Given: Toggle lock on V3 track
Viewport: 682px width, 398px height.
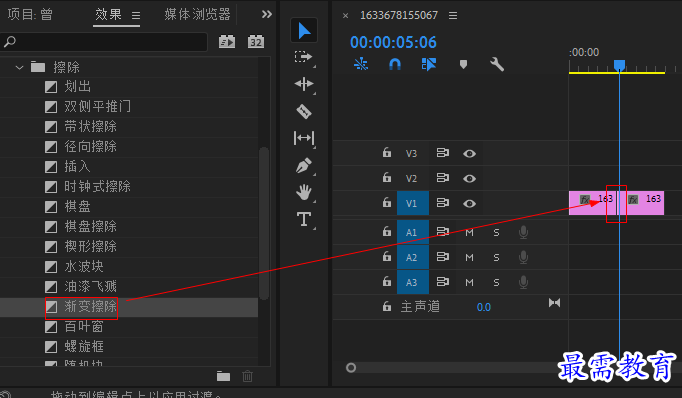Looking at the screenshot, I should (x=387, y=153).
